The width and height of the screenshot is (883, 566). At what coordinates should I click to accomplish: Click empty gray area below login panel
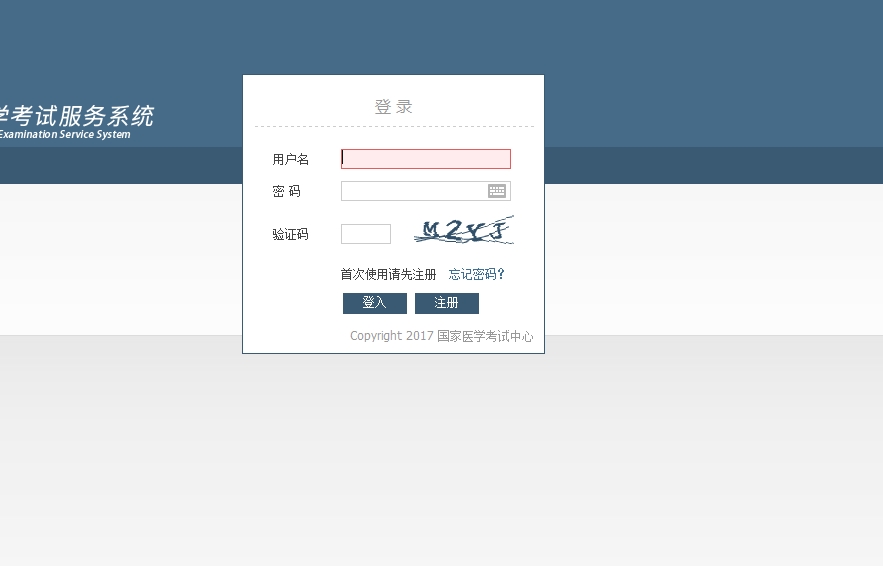(x=440, y=460)
